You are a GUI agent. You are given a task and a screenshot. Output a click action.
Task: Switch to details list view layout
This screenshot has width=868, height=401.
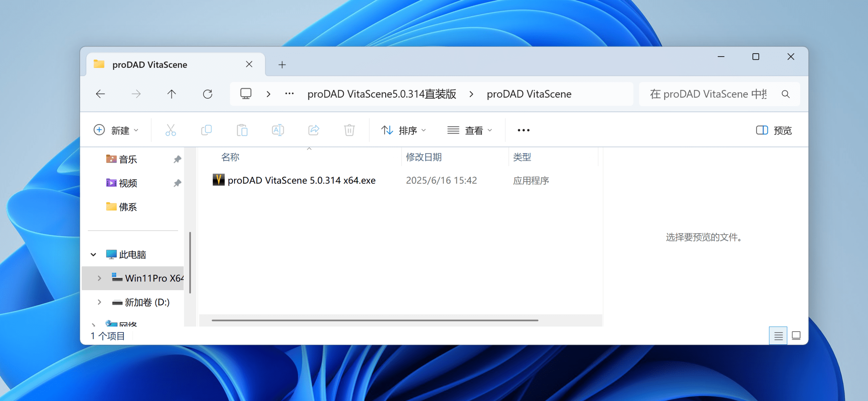click(778, 336)
